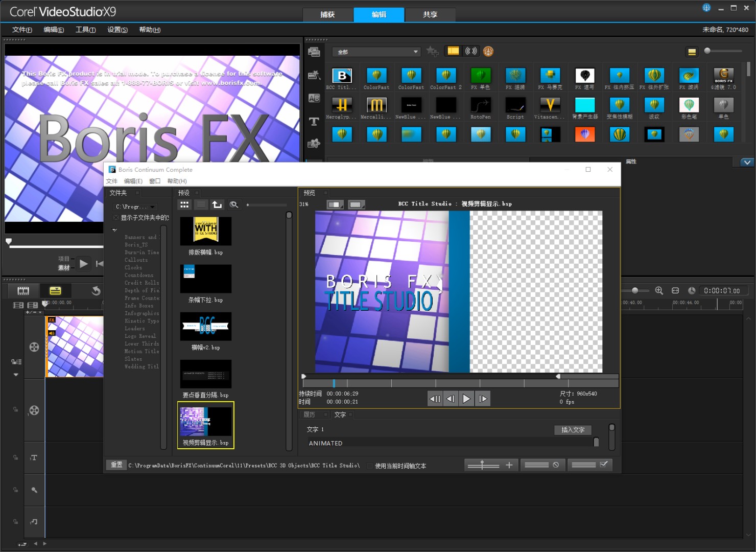Open the 全部 filter category dropdown
Screen dimensions: 756x552
(x=376, y=52)
